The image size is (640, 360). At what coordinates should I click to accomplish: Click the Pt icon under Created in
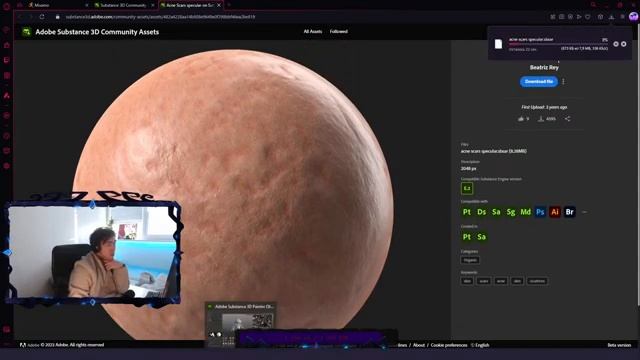click(467, 237)
